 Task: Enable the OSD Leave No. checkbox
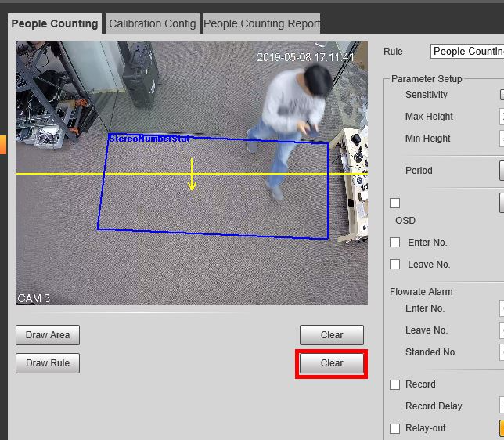click(x=395, y=265)
